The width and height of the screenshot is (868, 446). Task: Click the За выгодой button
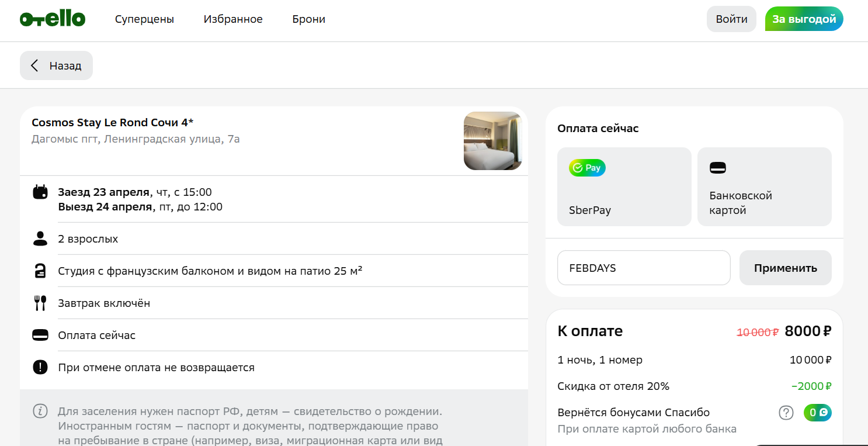804,19
